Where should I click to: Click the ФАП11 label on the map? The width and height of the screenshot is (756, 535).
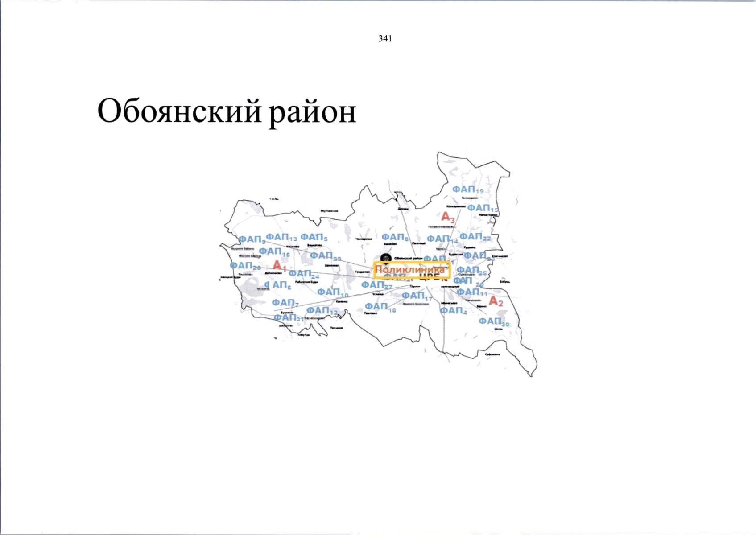click(472, 292)
